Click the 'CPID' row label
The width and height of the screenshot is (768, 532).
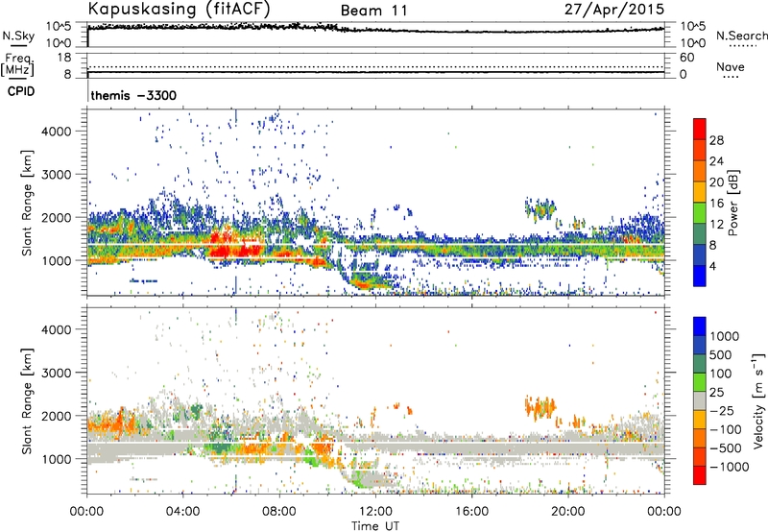[x=21, y=91]
